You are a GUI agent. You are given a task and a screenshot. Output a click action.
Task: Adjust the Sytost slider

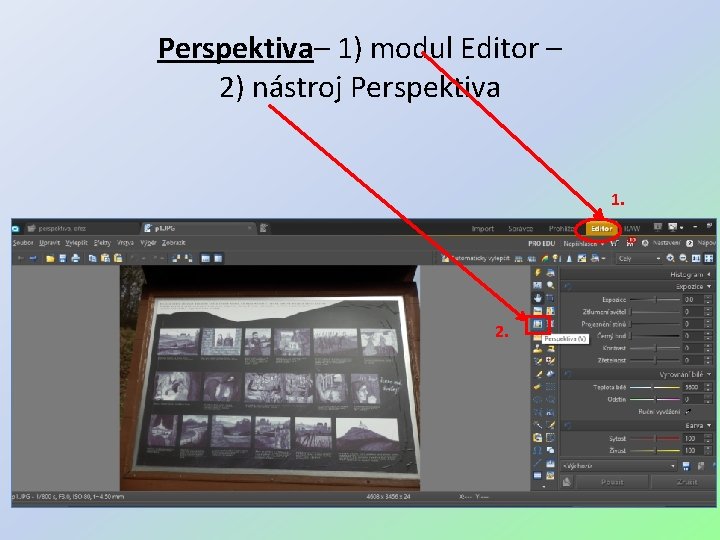(x=655, y=439)
